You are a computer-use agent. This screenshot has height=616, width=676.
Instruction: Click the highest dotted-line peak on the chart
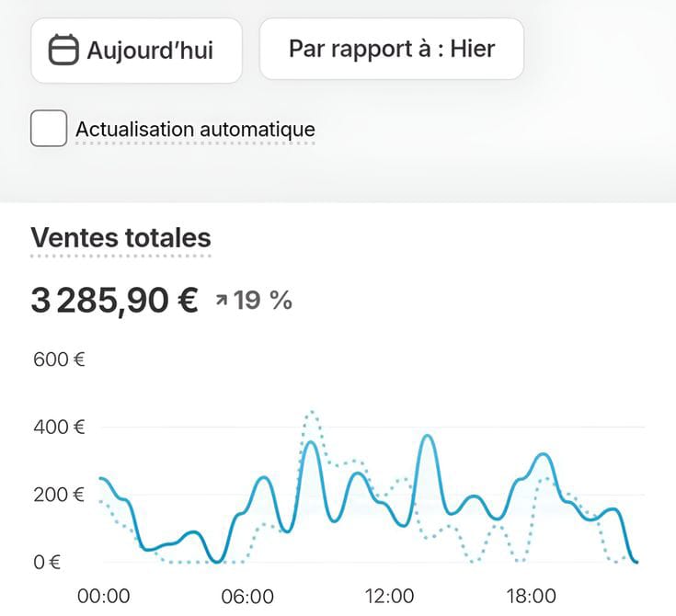313,412
